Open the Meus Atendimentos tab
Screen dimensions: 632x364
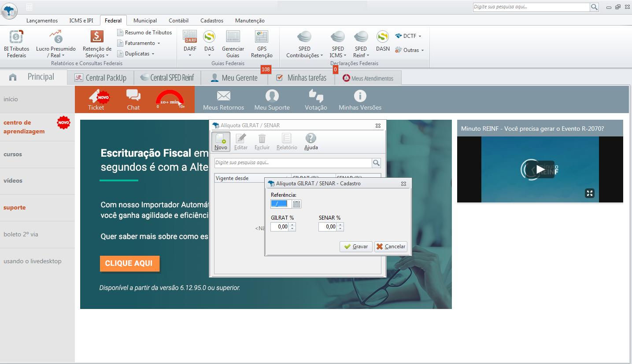pos(368,78)
